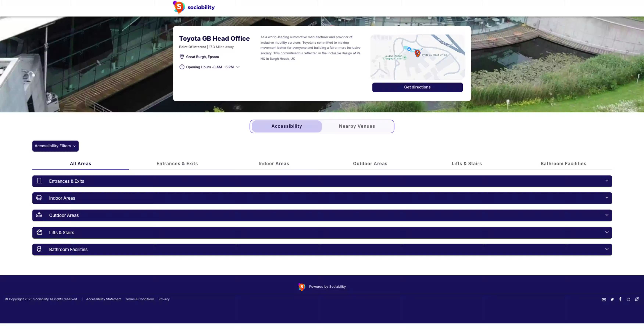Expand the Outdoor Areas accordion chevron
644x334 pixels.
(x=607, y=215)
